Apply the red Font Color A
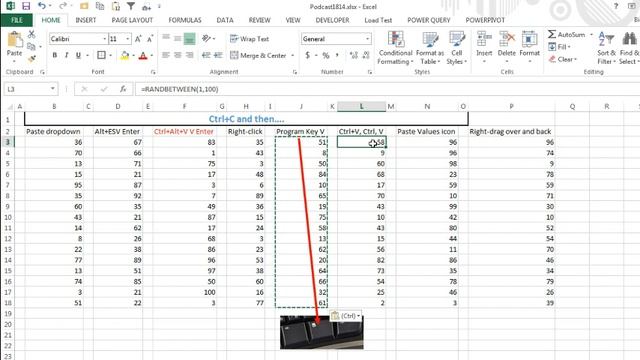The image size is (640, 360). tap(143, 56)
